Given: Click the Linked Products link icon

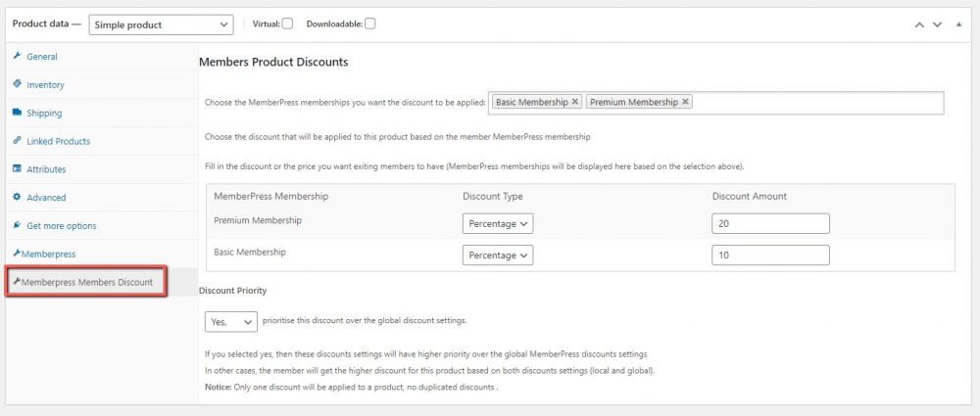Looking at the screenshot, I should (x=17, y=141).
